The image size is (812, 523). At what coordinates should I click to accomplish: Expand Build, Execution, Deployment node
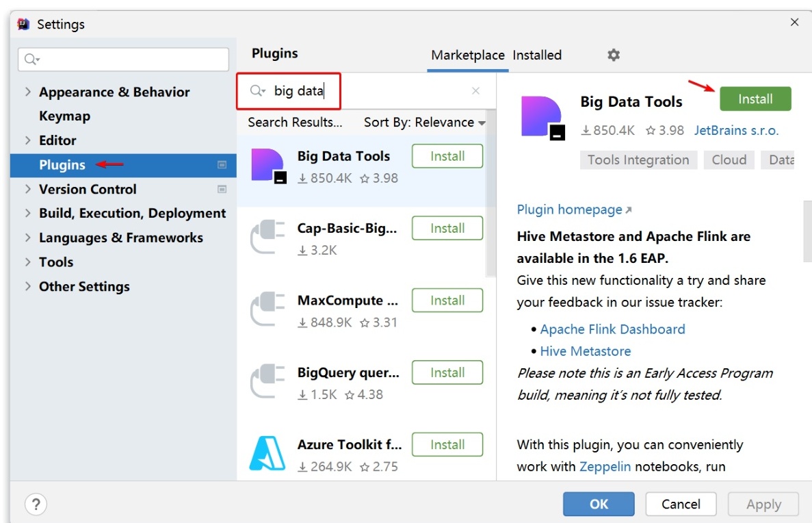[x=28, y=213]
